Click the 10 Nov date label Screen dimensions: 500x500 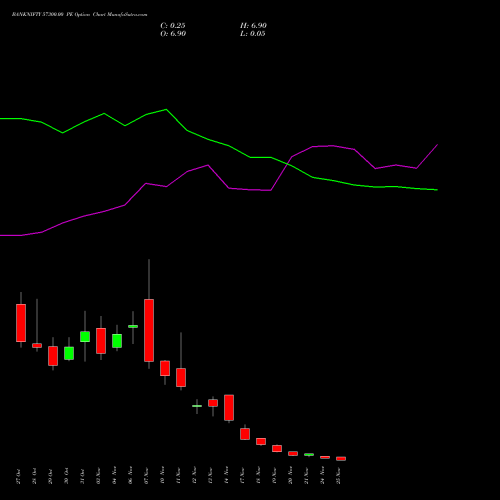162,476
